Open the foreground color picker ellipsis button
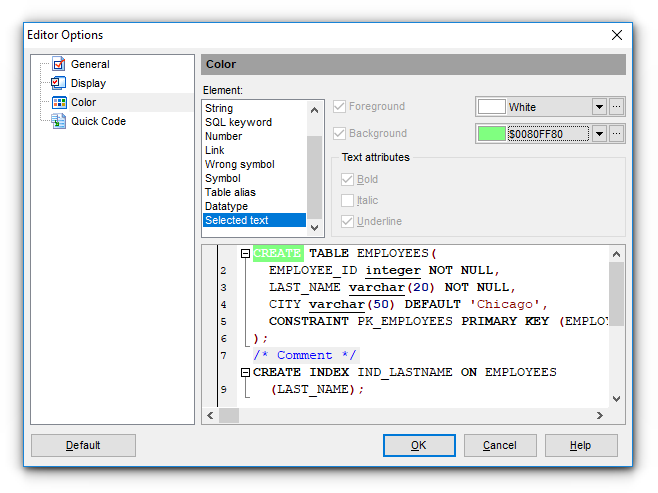Screen dimensions: 658x493 pos(617,107)
